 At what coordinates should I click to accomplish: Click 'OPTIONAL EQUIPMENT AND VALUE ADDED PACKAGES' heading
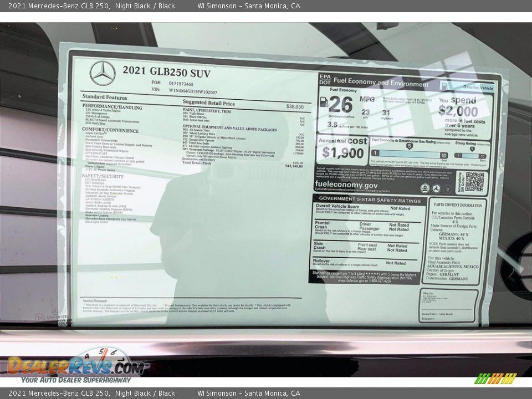(229, 128)
